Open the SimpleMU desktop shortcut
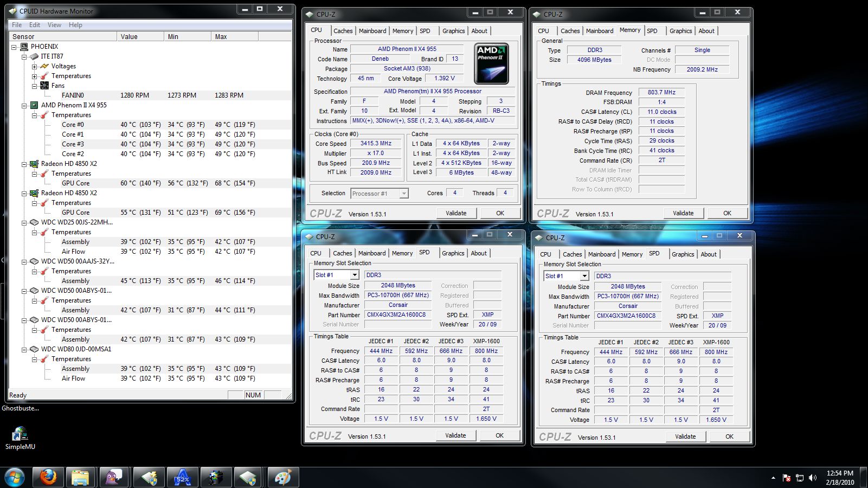This screenshot has height=488, width=868. coord(20,434)
